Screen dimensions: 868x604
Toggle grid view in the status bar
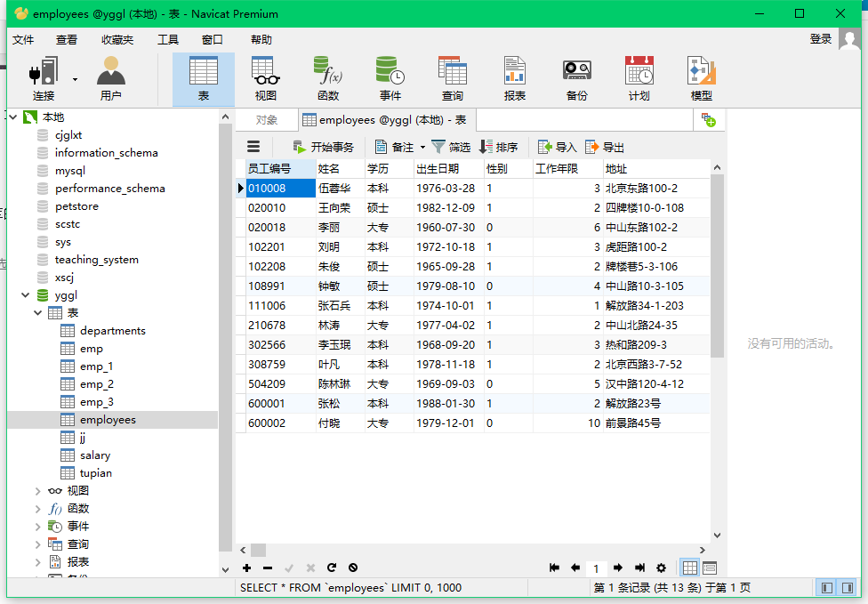point(689,568)
